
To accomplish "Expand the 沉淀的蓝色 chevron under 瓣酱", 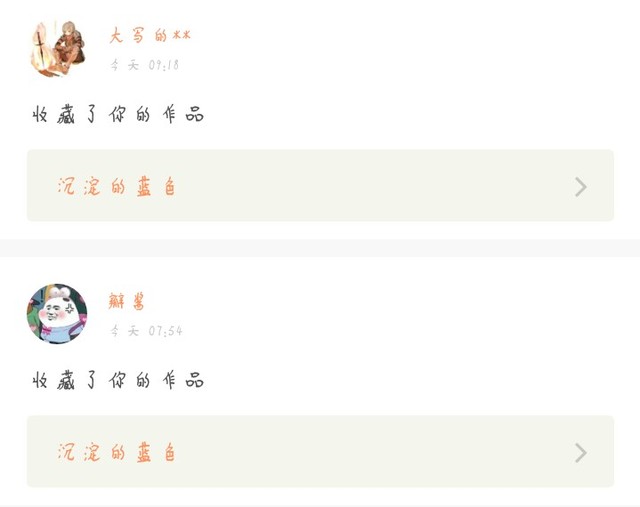I will (581, 453).
